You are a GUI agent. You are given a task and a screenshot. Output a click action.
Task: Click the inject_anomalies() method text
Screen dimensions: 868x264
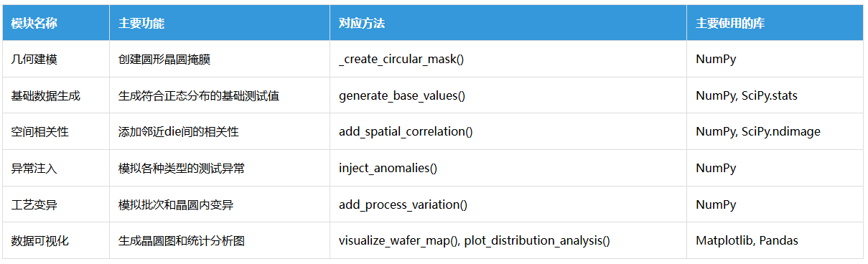388,168
